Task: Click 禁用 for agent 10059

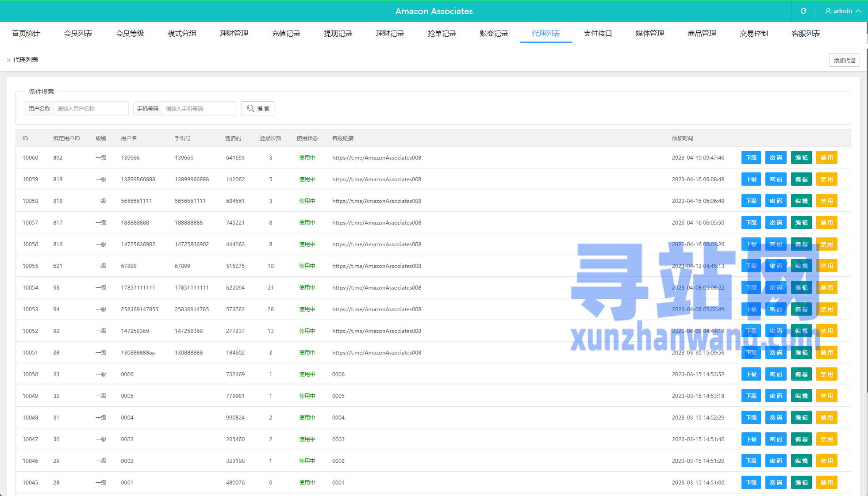Action: click(826, 179)
